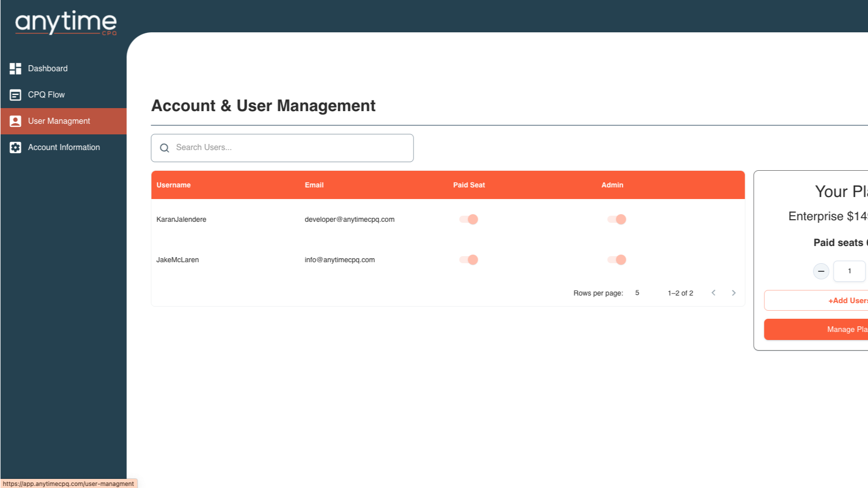
Task: Toggle Admin for JakeMcLaren
Action: [617, 260]
